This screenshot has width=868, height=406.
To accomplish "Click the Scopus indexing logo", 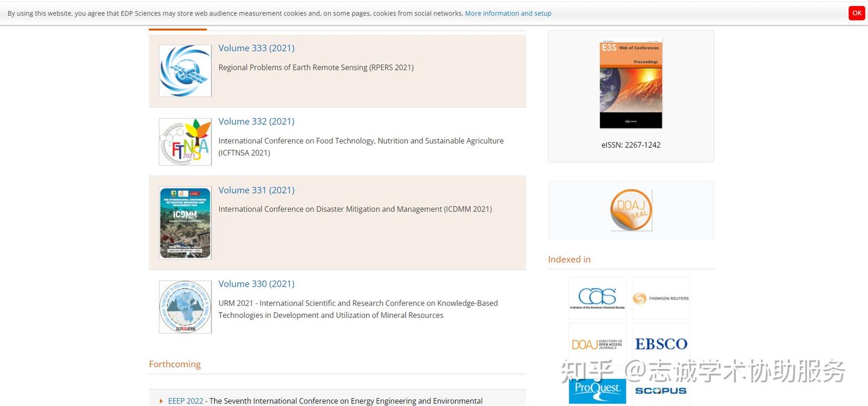I will (x=661, y=390).
